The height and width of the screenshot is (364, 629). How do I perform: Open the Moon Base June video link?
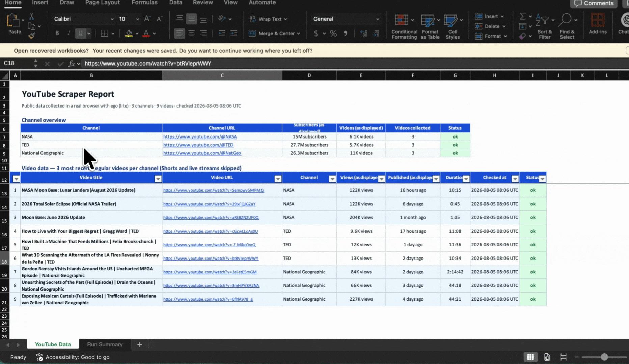coord(211,218)
